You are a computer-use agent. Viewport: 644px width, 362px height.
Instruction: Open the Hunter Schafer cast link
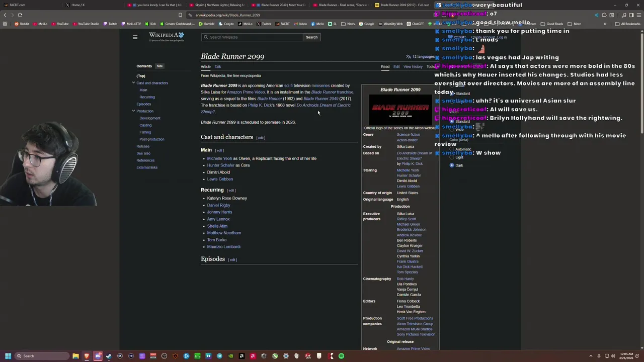click(220, 165)
